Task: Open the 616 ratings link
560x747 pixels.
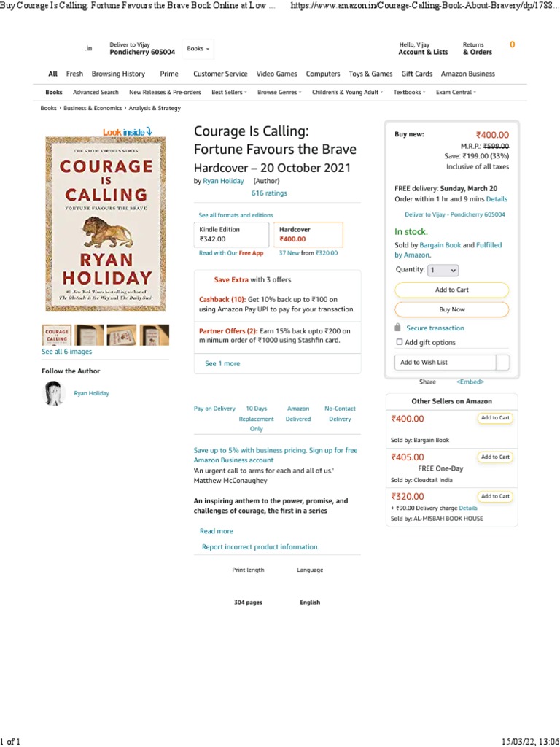Action: [269, 193]
